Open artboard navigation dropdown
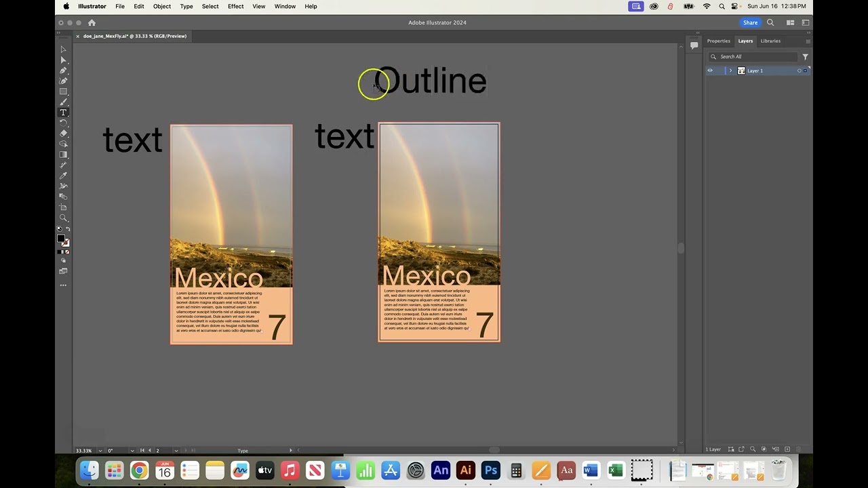 click(x=176, y=450)
